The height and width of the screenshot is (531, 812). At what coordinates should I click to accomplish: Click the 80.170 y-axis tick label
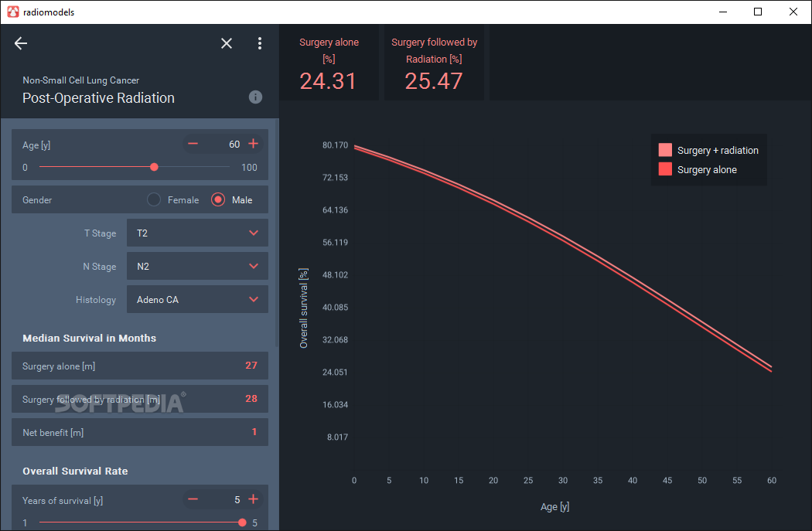click(x=335, y=145)
